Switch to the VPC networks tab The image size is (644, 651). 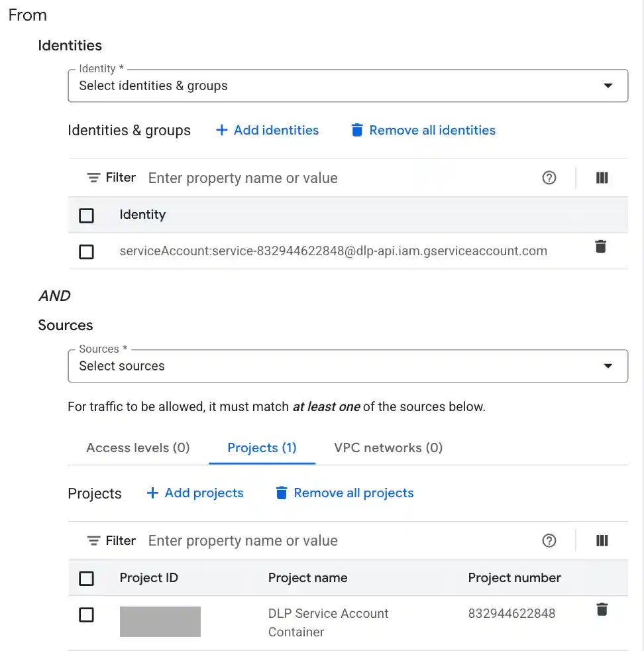coord(388,447)
